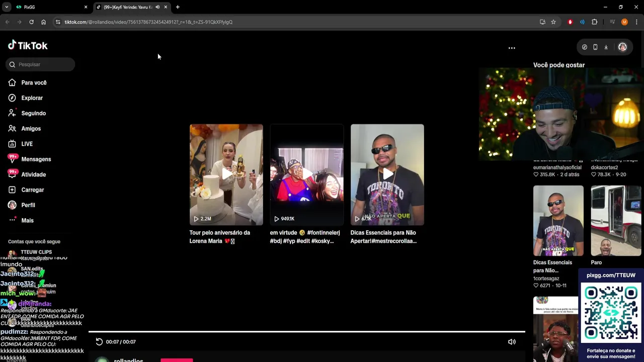Image resolution: width=644 pixels, height=362 pixels.
Task: Click the browser back arrow
Action: tap(8, 22)
